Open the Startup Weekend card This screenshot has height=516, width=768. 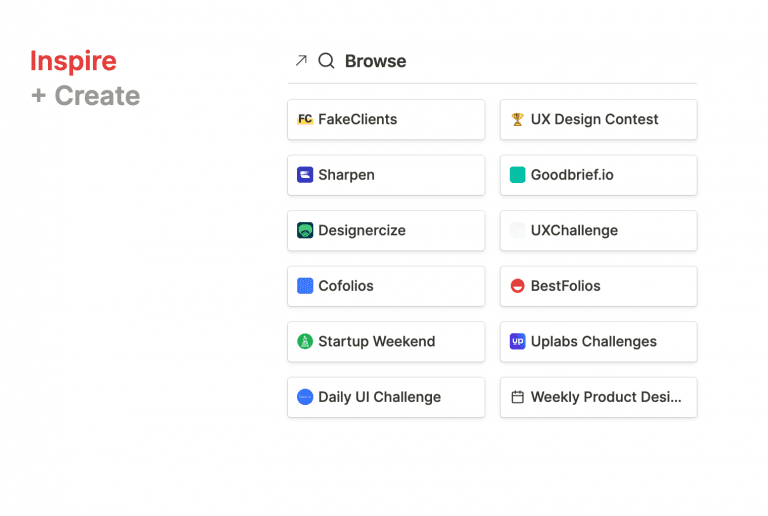386,342
